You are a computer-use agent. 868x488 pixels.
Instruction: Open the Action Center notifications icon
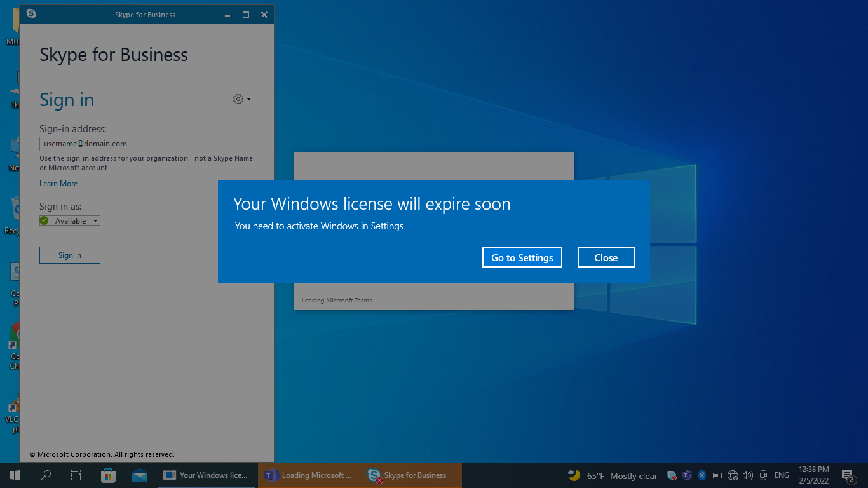[848, 476]
